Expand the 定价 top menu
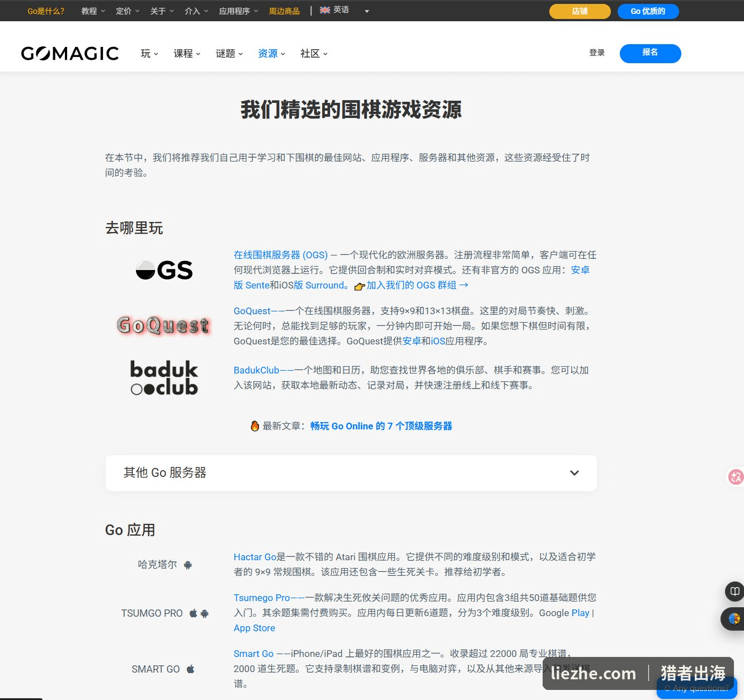This screenshot has height=700, width=744. pyautogui.click(x=128, y=11)
